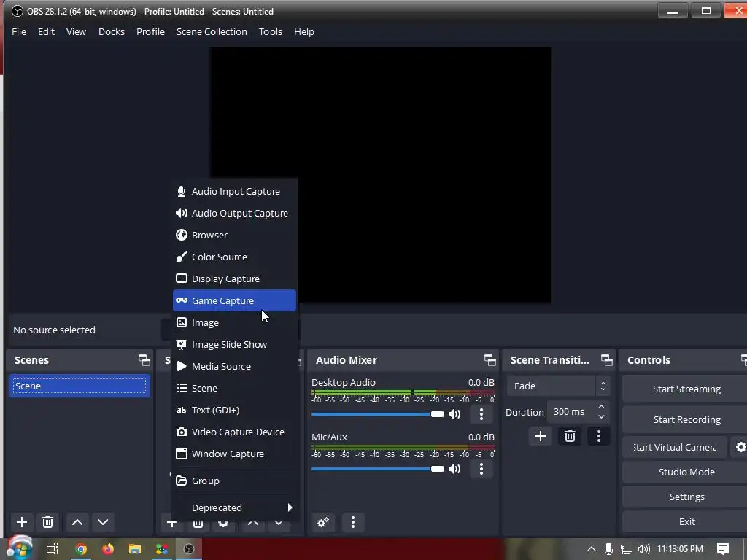Add a Text (GDI+) source
The height and width of the screenshot is (560, 747).
tap(234, 411)
